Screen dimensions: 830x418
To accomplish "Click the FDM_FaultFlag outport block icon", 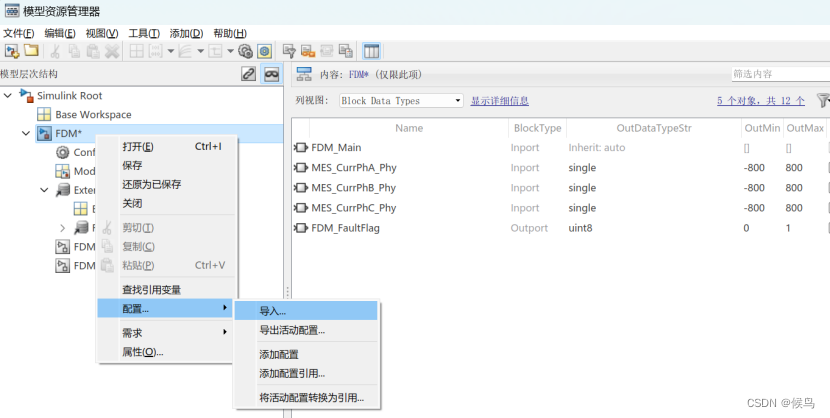I will click(x=301, y=228).
